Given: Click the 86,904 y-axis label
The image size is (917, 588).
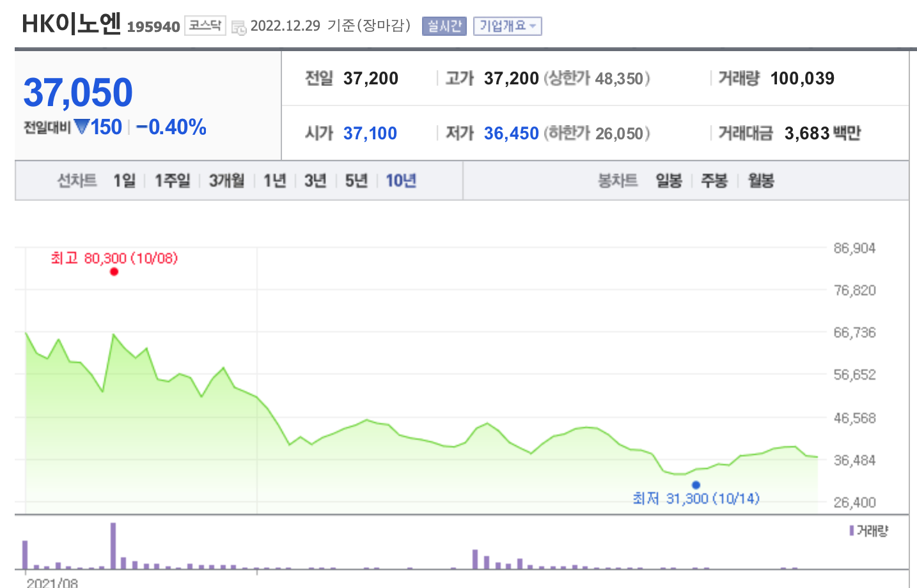Looking at the screenshot, I should tap(855, 249).
